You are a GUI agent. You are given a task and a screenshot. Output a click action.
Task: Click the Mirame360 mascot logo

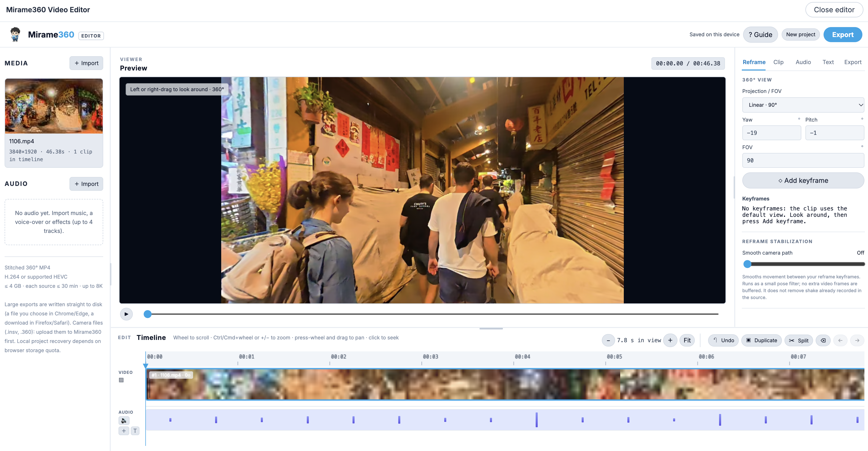[15, 34]
